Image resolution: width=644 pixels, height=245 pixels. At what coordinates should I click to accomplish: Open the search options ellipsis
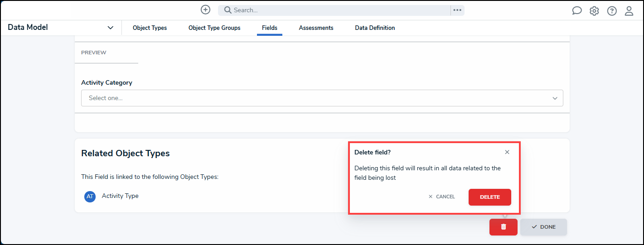pos(457,10)
